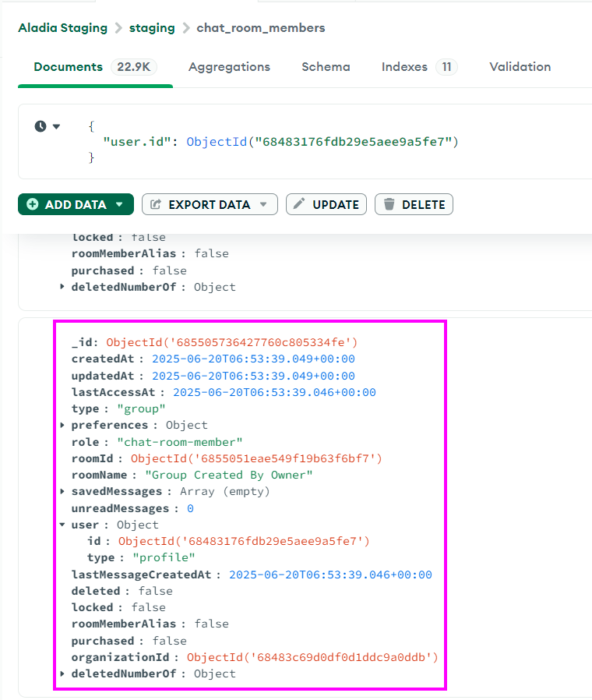Screen dimensions: 592x700
Task: Click the deleted false value
Action: [155, 591]
